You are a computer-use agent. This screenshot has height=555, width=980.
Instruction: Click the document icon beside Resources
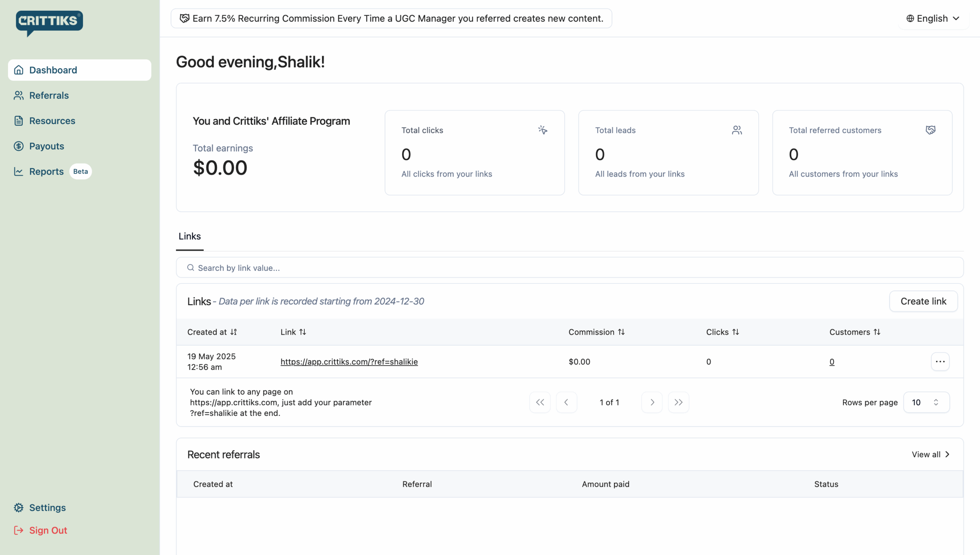pos(19,121)
